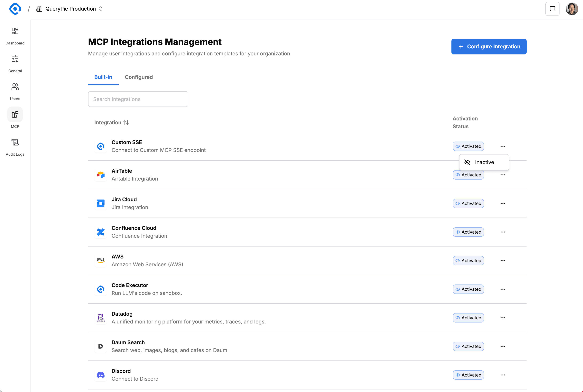Open the Dashboard sidebar icon
This screenshot has width=583, height=392.
click(15, 31)
